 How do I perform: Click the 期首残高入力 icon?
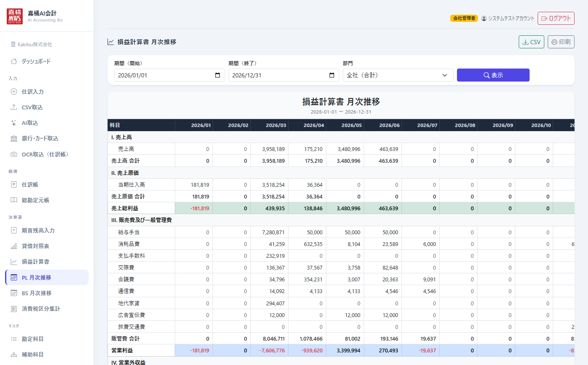[14, 230]
